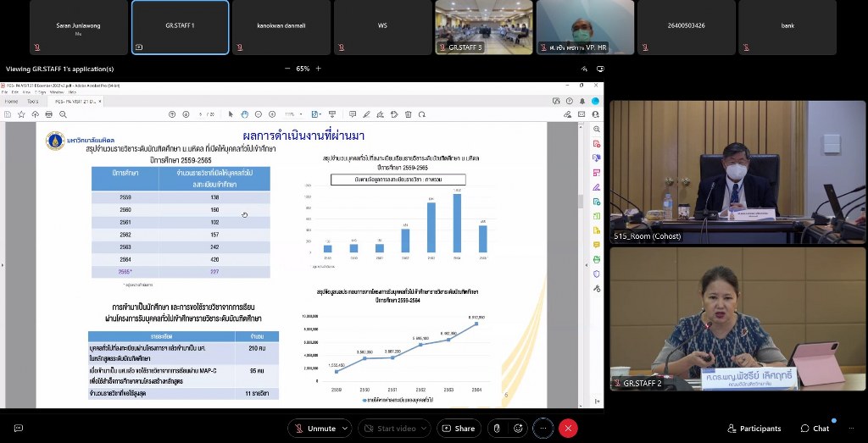Viewport: 868px width, 443px height.
Task: Choose the hand pan tool
Action: (245, 114)
